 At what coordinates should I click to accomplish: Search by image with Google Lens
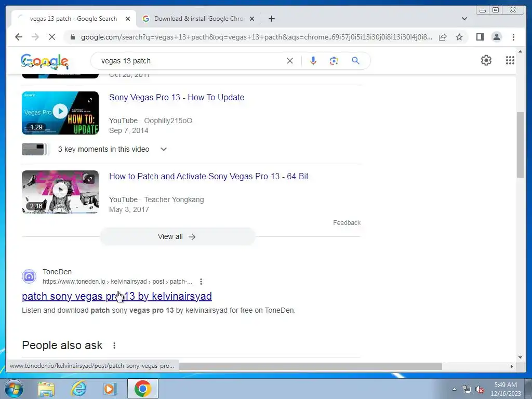pos(334,61)
